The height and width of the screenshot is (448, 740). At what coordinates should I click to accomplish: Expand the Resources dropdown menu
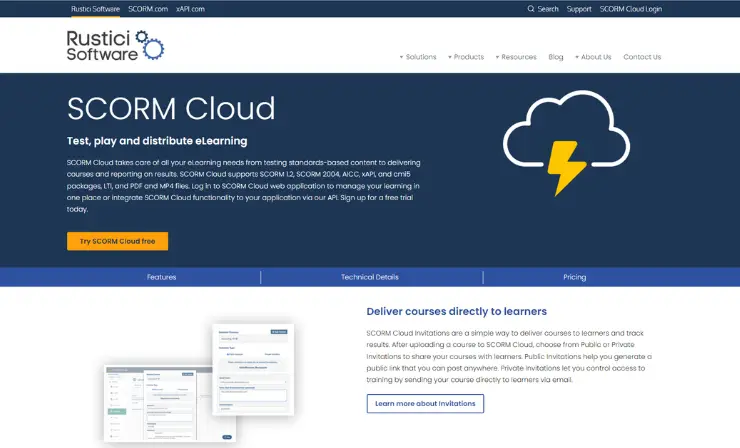516,57
